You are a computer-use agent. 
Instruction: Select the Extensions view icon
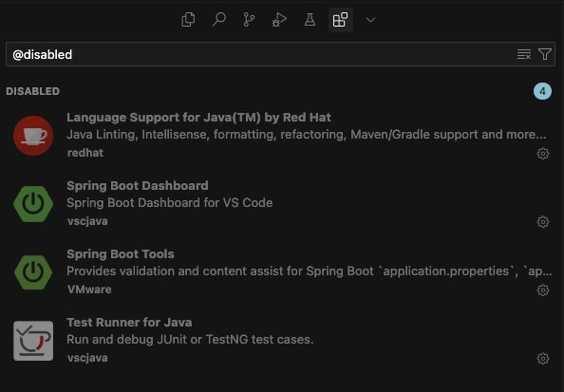pos(340,19)
